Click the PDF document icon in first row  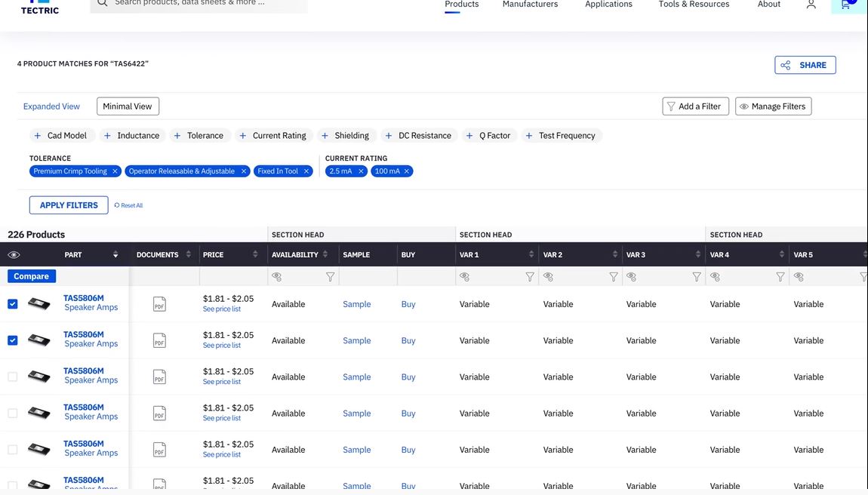tap(159, 304)
